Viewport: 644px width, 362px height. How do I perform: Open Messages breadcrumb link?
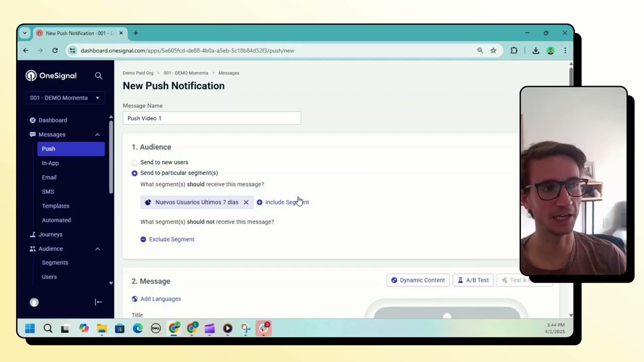click(x=229, y=73)
